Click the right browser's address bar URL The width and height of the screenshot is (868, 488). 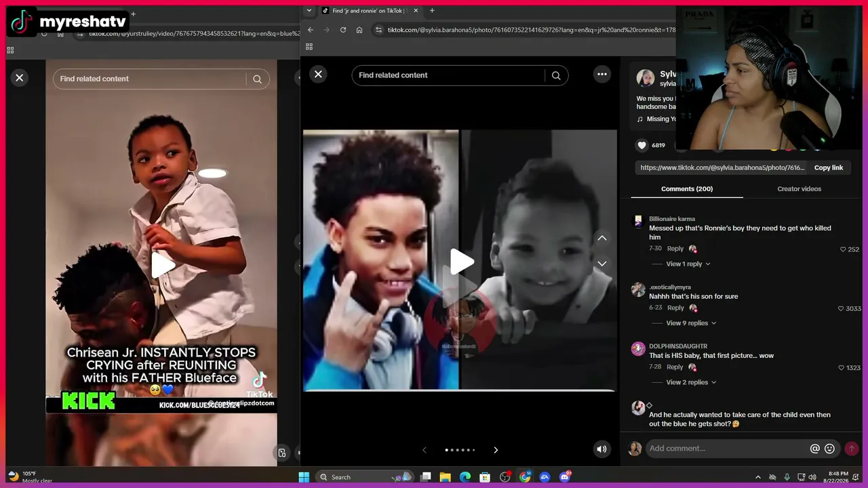(x=531, y=30)
